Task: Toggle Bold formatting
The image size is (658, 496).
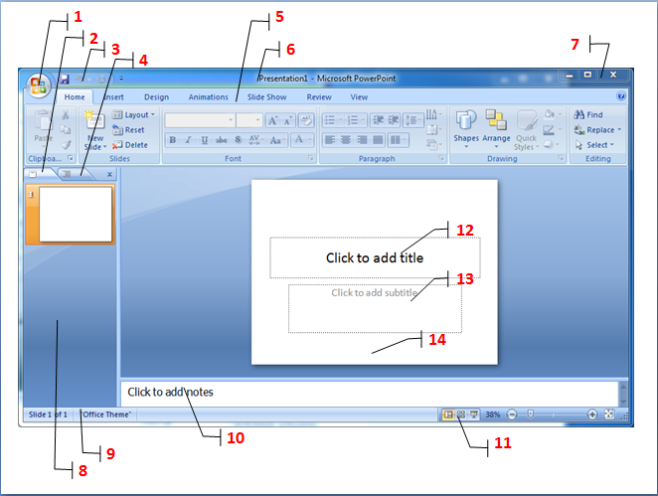Action: [x=173, y=141]
